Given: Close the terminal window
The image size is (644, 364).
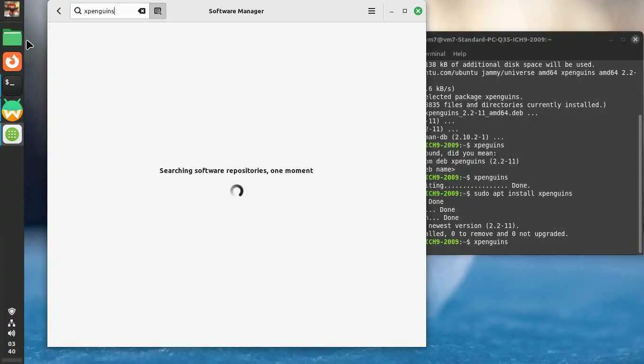Looking at the screenshot, I should 635,39.
